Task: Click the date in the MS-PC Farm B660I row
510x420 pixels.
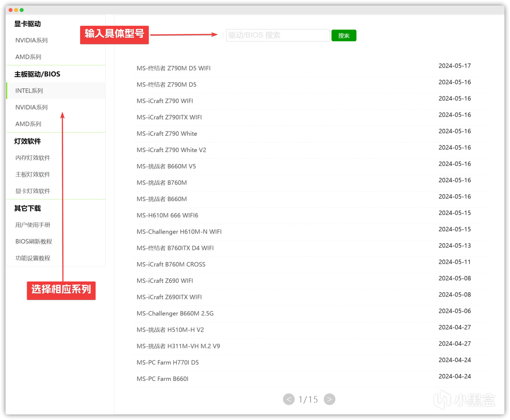Action: [x=455, y=376]
